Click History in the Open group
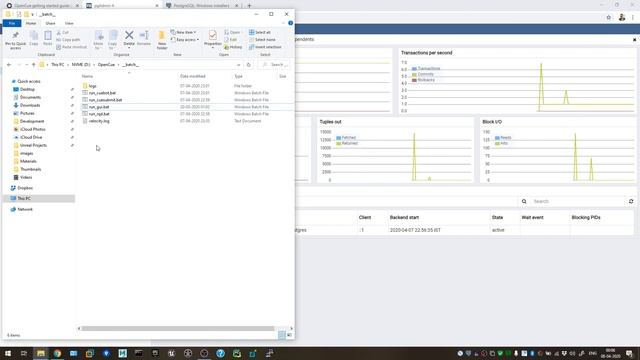The height and width of the screenshot is (360, 640). coord(233,47)
